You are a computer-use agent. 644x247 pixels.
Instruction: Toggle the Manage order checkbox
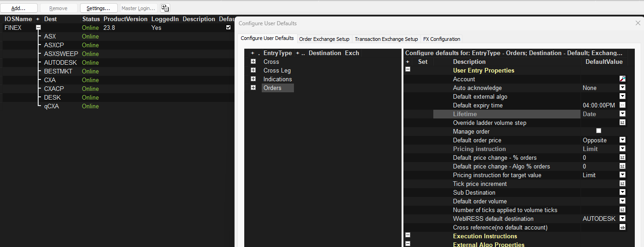pyautogui.click(x=598, y=131)
